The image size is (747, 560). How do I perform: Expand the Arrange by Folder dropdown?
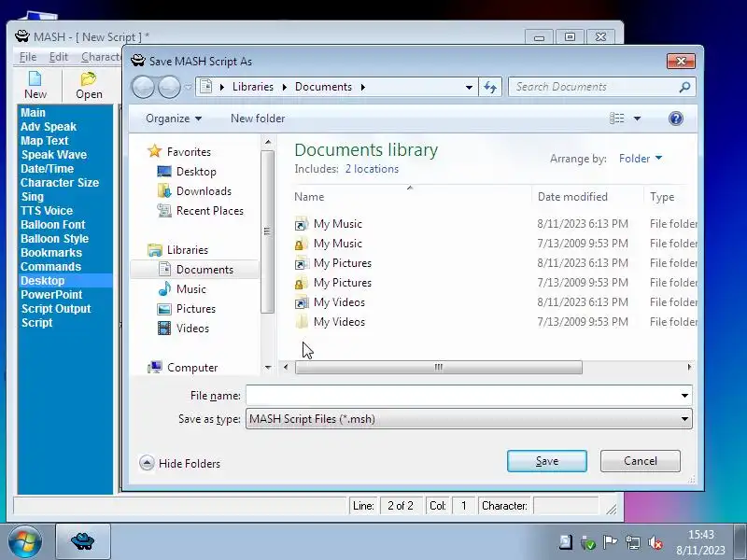coord(641,158)
